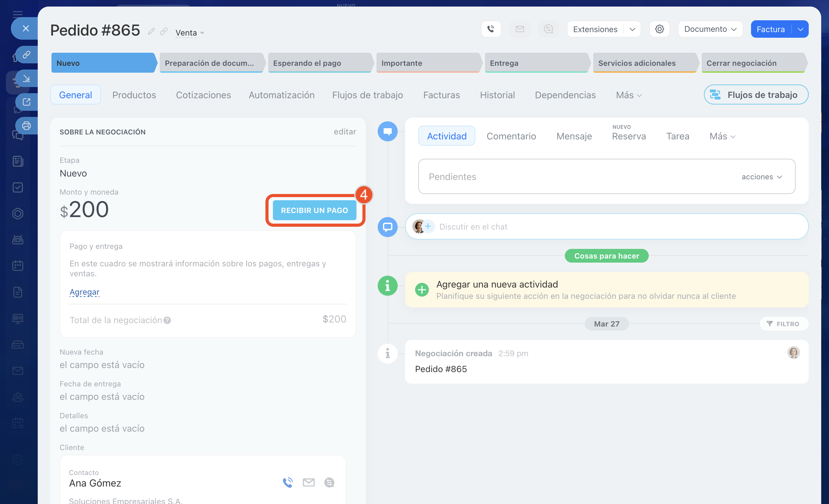Call Ana Gómez using phone icon
This screenshot has height=504, width=829.
288,482
